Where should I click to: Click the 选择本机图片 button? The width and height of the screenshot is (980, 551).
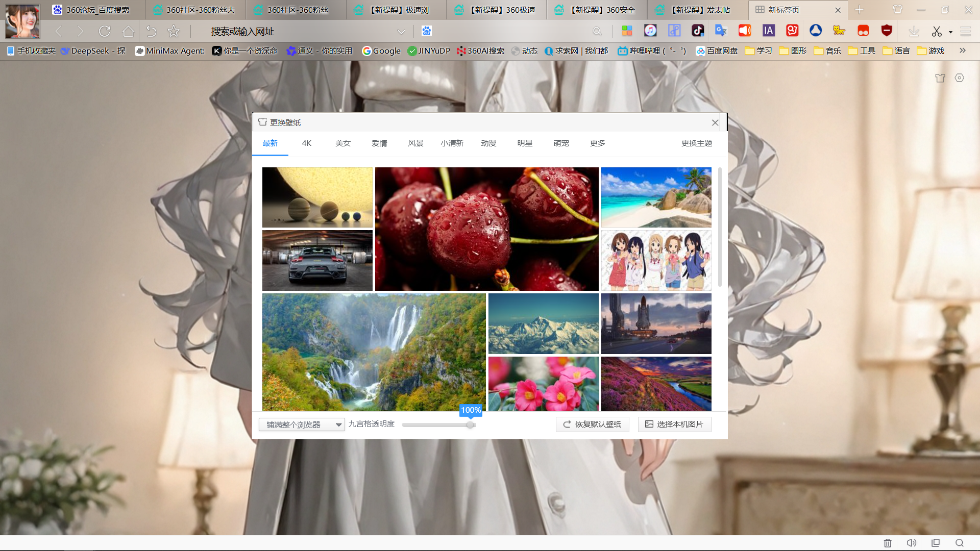(x=674, y=424)
